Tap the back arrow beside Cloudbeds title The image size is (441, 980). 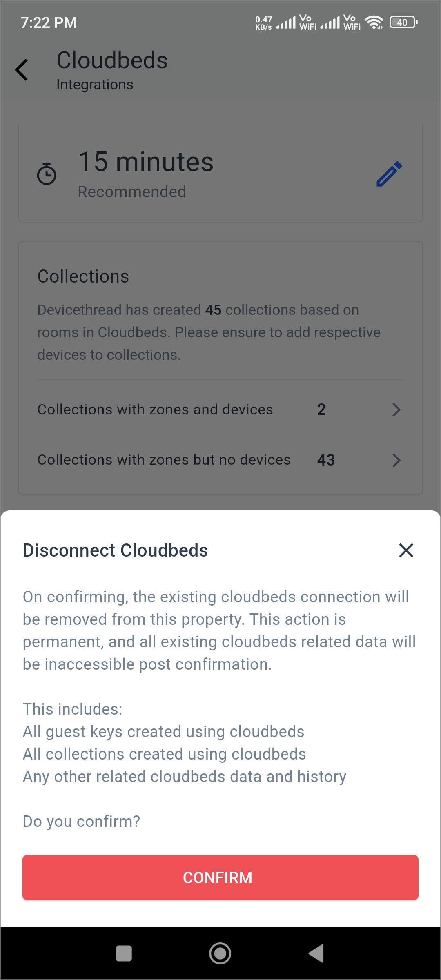tap(22, 70)
